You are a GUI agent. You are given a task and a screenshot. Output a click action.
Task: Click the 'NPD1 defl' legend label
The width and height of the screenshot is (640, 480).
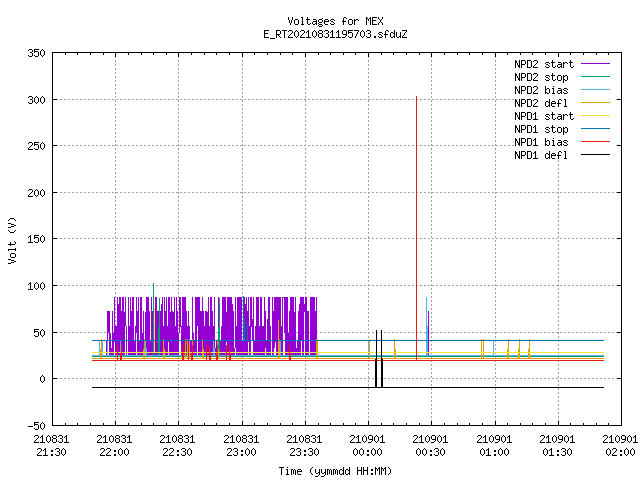(541, 155)
